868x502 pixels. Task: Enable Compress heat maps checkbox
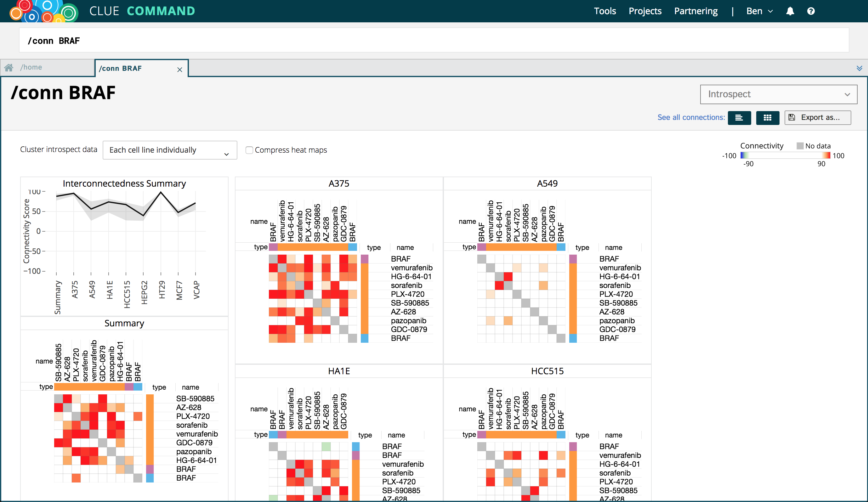click(249, 150)
